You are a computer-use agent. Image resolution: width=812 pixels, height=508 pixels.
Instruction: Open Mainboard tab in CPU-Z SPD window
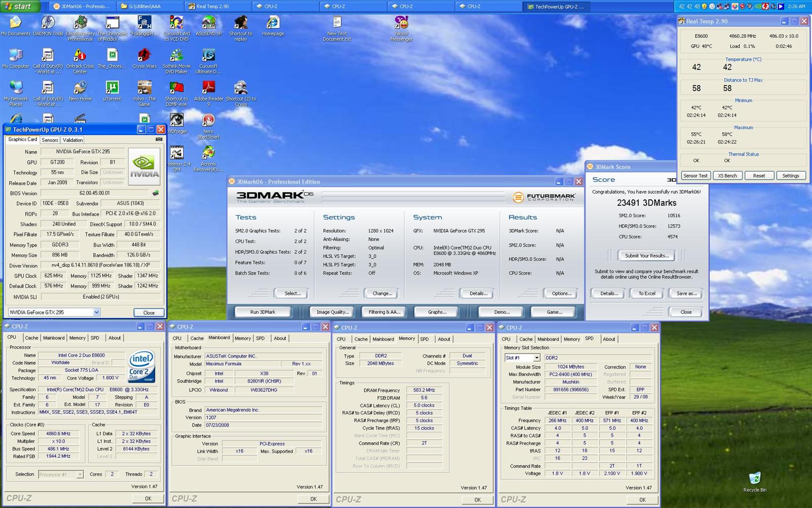548,339
